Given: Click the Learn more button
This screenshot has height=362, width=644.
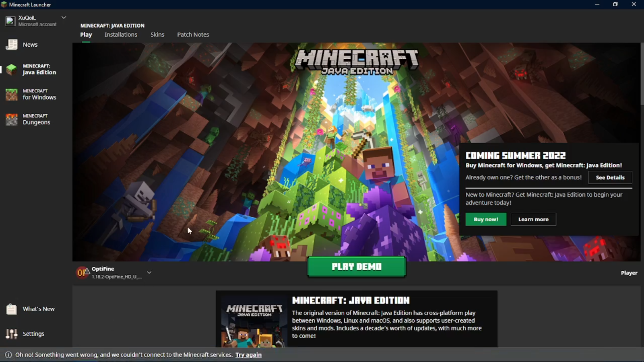Looking at the screenshot, I should pyautogui.click(x=533, y=219).
